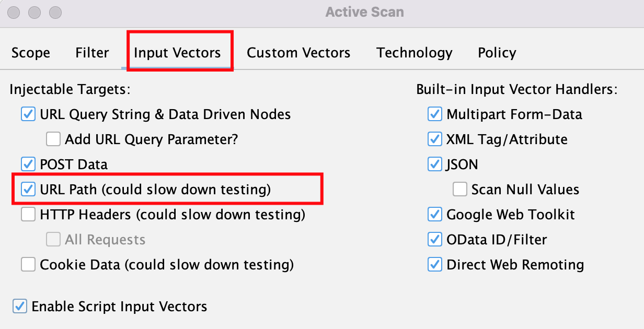Viewport: 644px width, 329px height.
Task: Enable HTTP Headers injectable target
Action: click(x=28, y=215)
